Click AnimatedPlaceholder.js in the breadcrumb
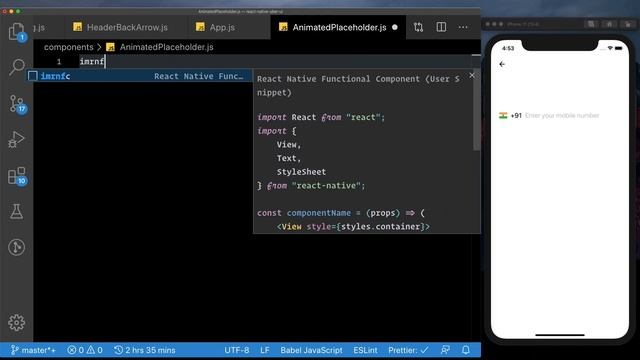640x360 pixels. coord(167,47)
